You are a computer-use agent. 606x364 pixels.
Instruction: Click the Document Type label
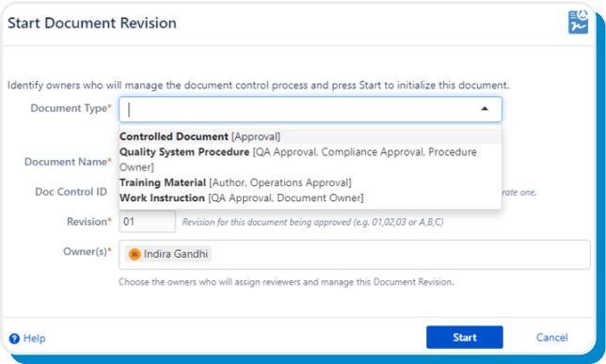[72, 108]
